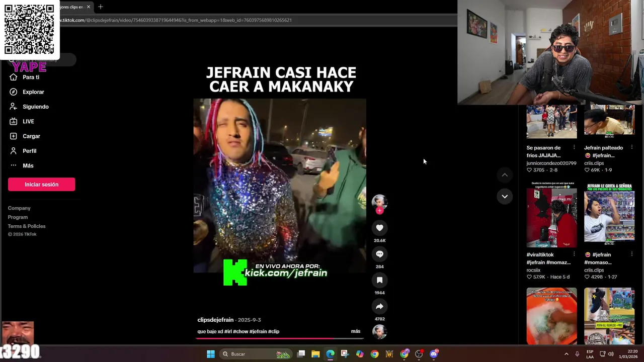
Task: Share video with arrow icon
Action: click(x=379, y=306)
